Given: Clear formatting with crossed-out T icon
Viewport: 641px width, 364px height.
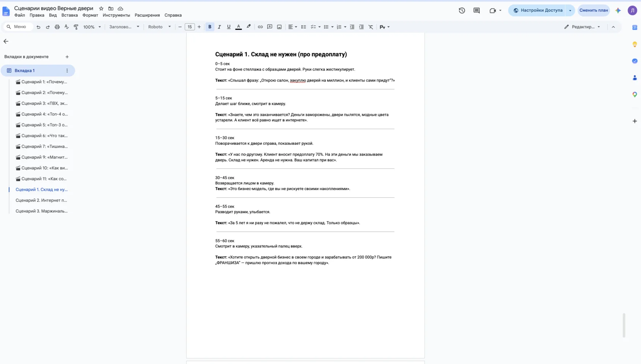Looking at the screenshot, I should pos(371,27).
